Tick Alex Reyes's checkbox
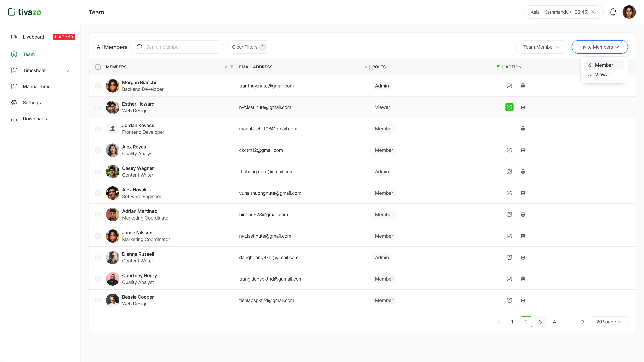The height and width of the screenshot is (362, 644). tap(98, 150)
